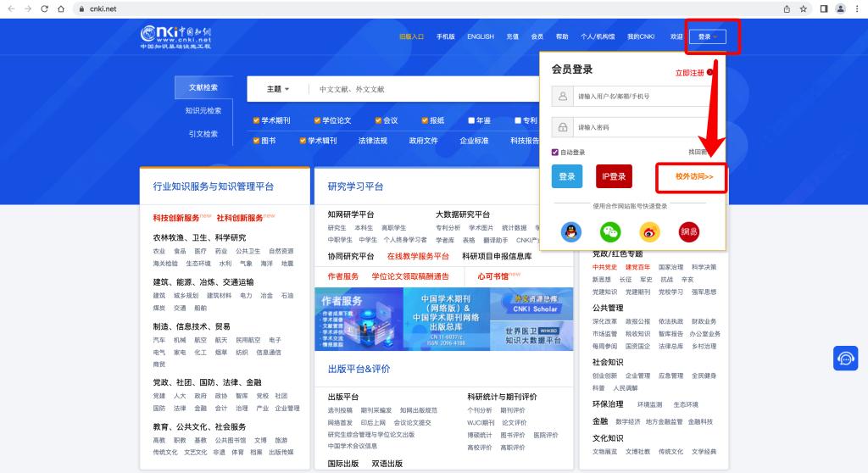Click the browser home icon

61,8
